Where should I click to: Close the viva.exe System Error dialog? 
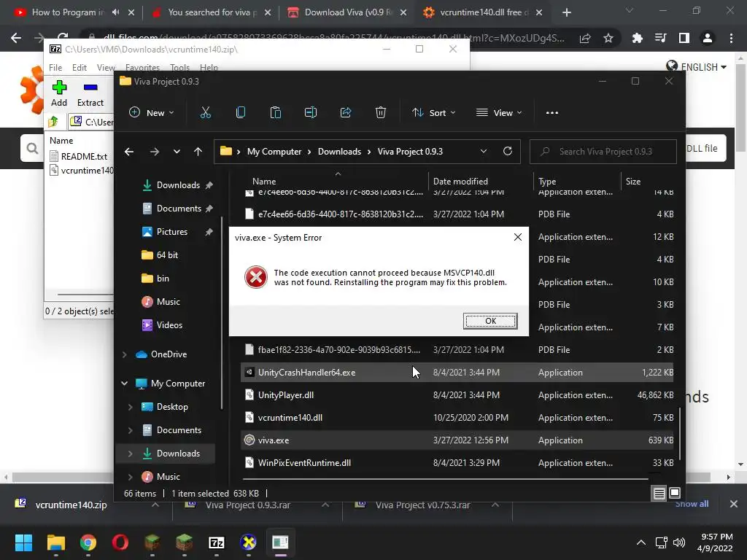[x=518, y=237]
